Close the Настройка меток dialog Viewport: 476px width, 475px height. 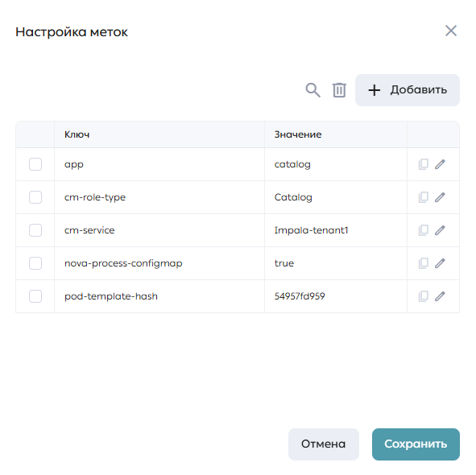[451, 31]
